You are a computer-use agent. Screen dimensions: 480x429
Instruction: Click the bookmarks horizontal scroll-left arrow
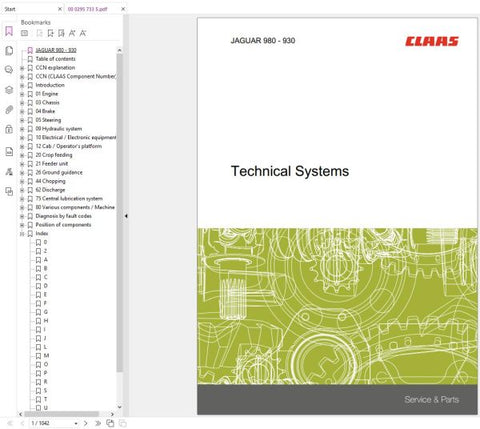point(21,414)
